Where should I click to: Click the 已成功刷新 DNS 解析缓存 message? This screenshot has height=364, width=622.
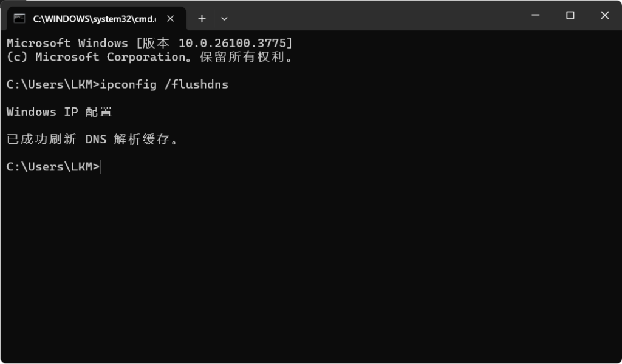[x=92, y=139]
